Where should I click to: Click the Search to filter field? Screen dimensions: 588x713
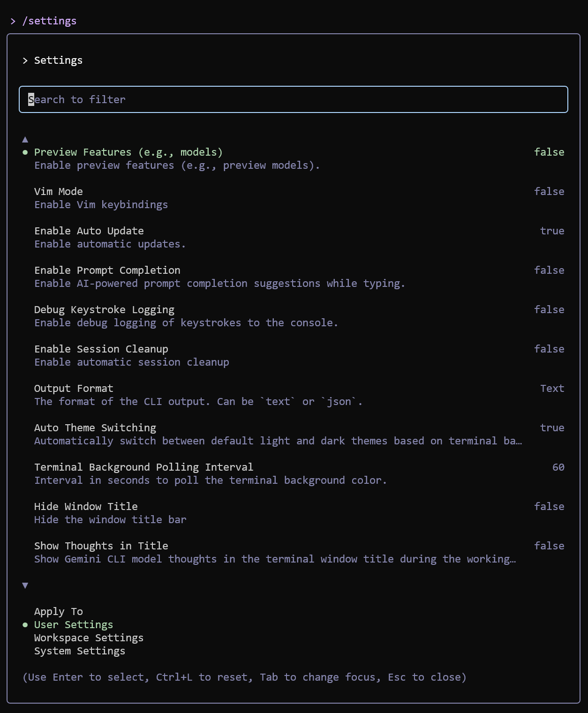pos(293,99)
